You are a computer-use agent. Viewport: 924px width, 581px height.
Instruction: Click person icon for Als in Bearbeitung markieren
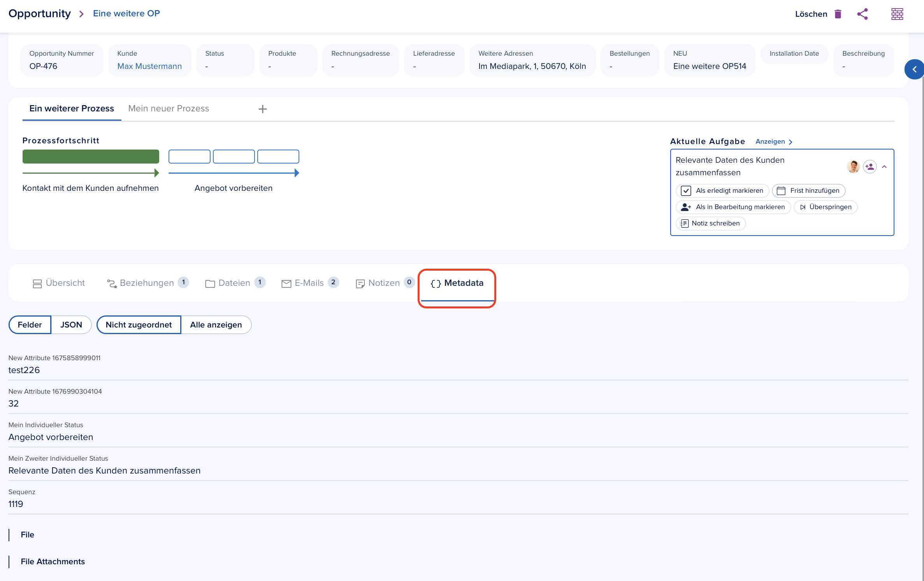686,207
